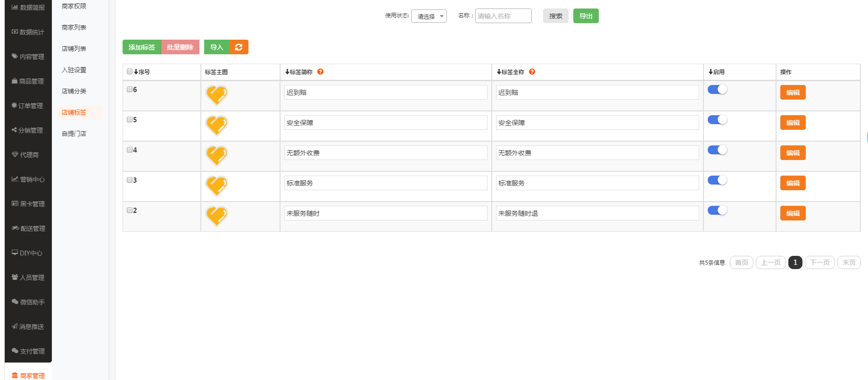Go to 商家列表 submenu
The width and height of the screenshot is (868, 380).
(74, 27)
